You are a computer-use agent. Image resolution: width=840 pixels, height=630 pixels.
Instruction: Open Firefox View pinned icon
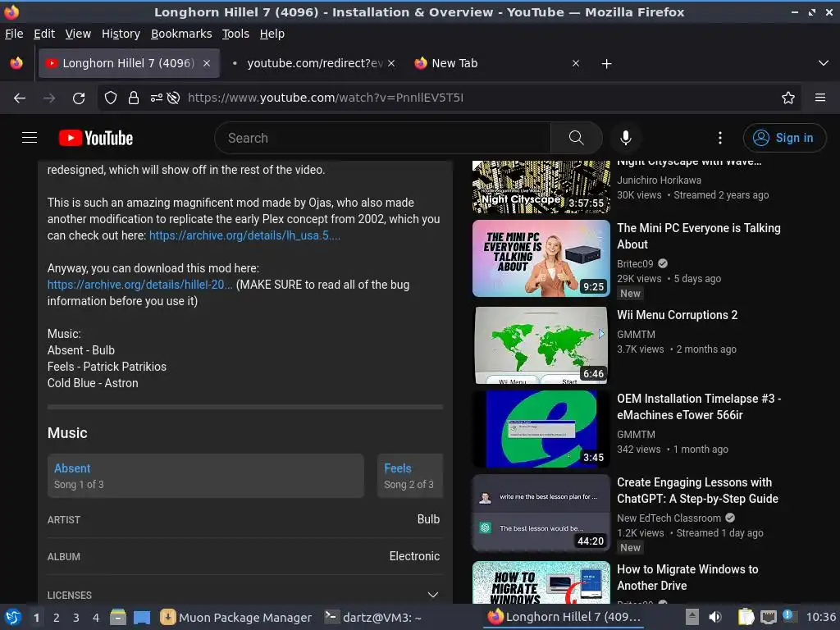[x=16, y=63]
